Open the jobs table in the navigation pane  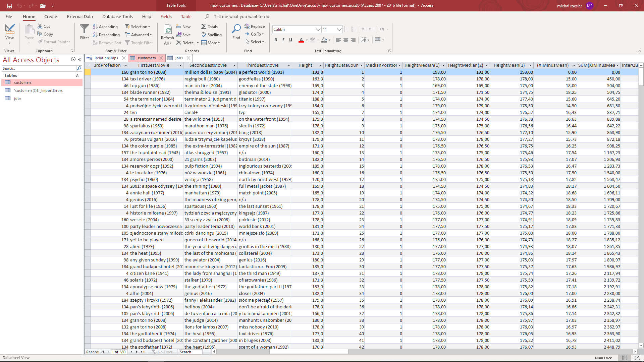18,99
